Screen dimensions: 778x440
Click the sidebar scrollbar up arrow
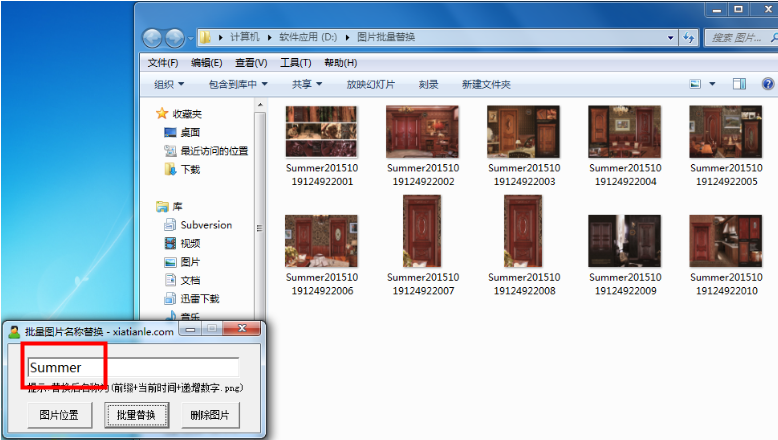(260, 105)
